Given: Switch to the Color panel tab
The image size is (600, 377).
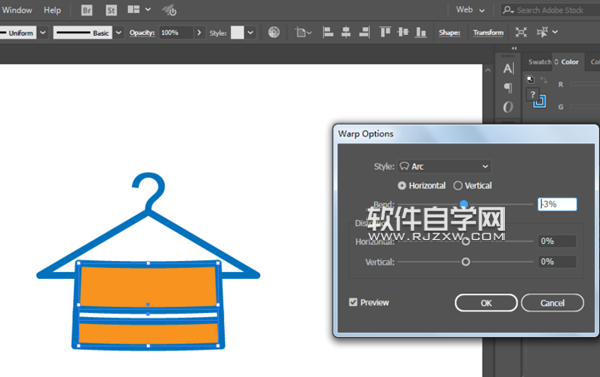Looking at the screenshot, I should [569, 62].
